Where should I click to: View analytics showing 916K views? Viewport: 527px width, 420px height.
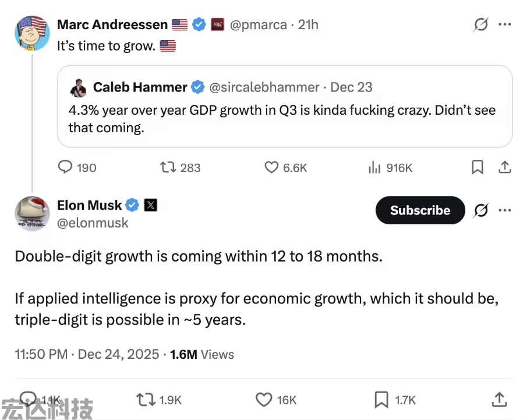pyautogui.click(x=374, y=168)
